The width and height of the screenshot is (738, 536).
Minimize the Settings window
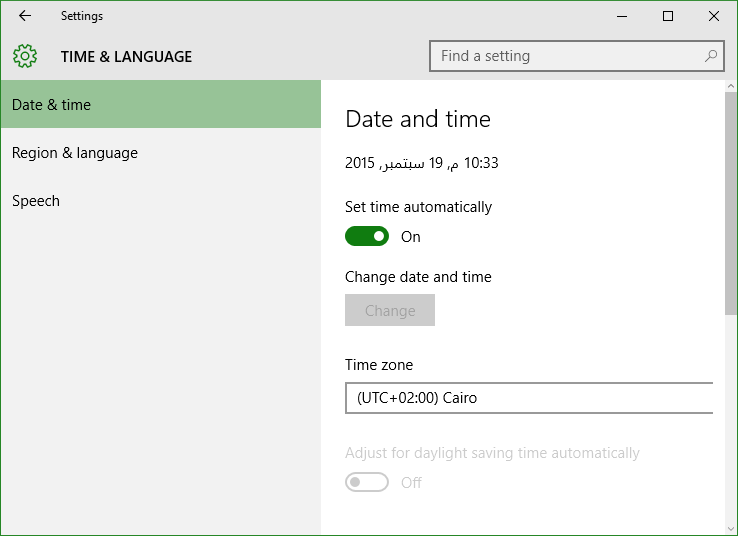(622, 16)
